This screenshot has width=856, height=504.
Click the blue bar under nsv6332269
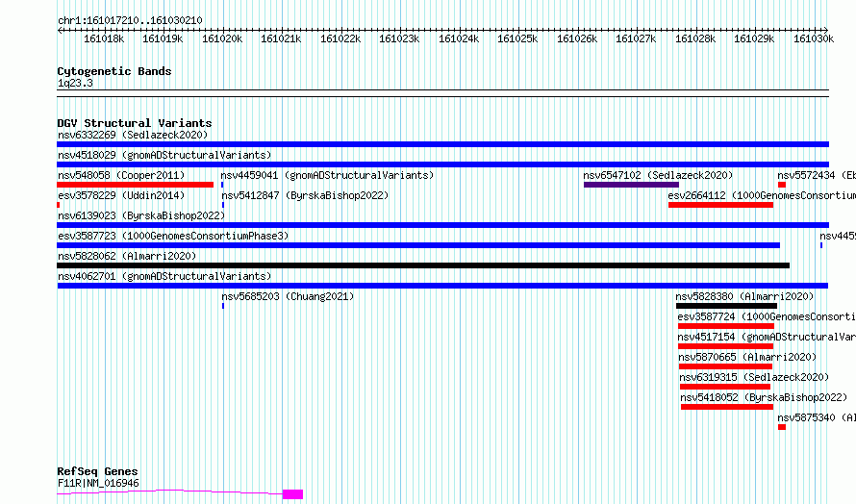coord(442,144)
